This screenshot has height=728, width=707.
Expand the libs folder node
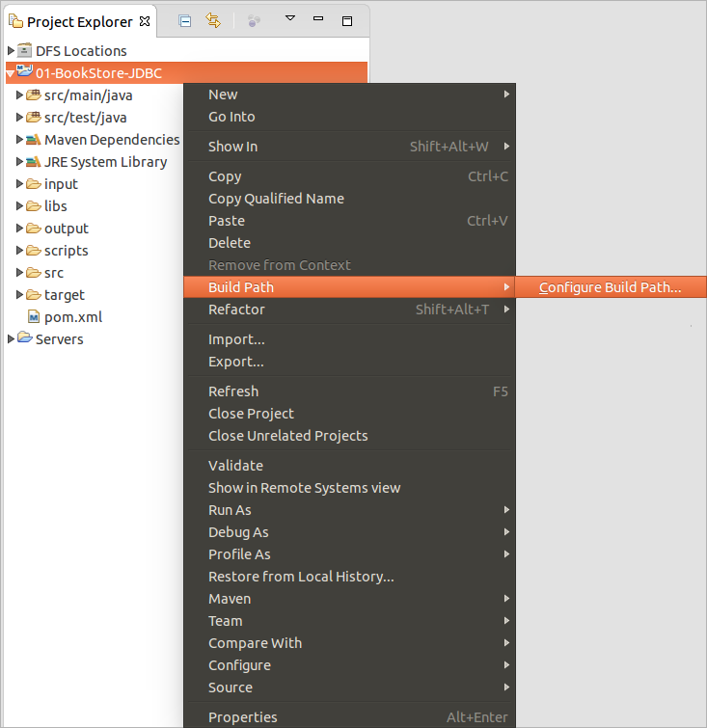pos(19,205)
